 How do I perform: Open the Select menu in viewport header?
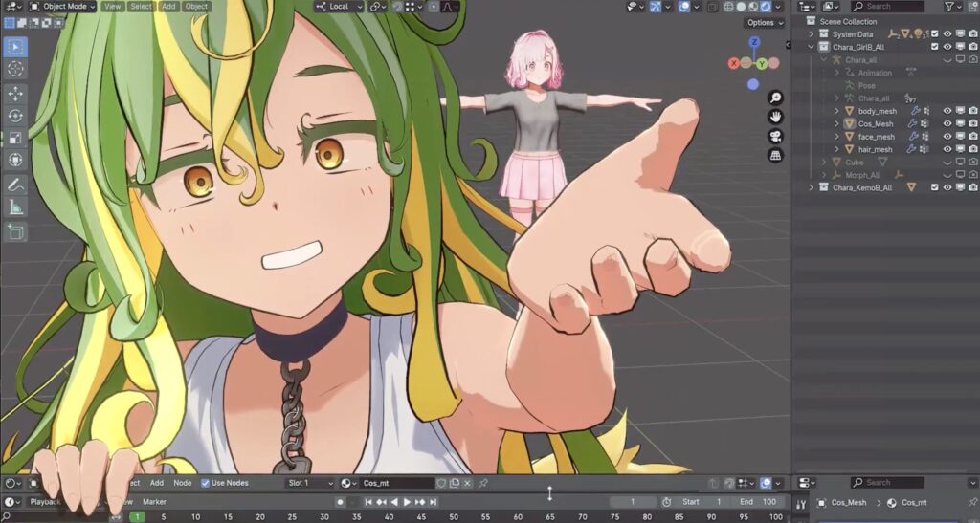pyautogui.click(x=142, y=7)
